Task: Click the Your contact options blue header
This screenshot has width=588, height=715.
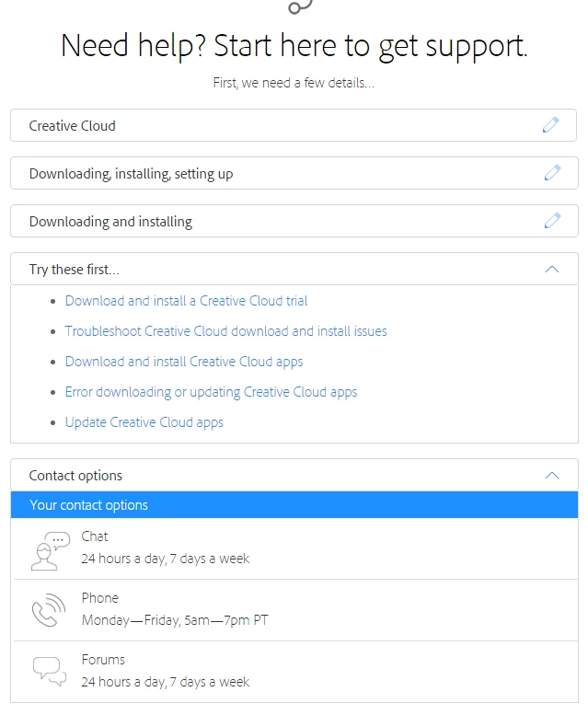Action: click(294, 505)
